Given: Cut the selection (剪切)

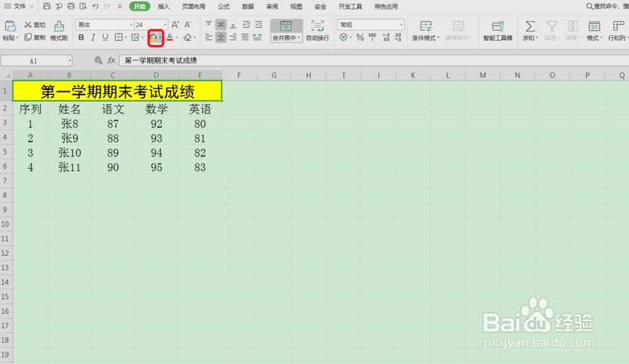Looking at the screenshot, I should click(35, 25).
